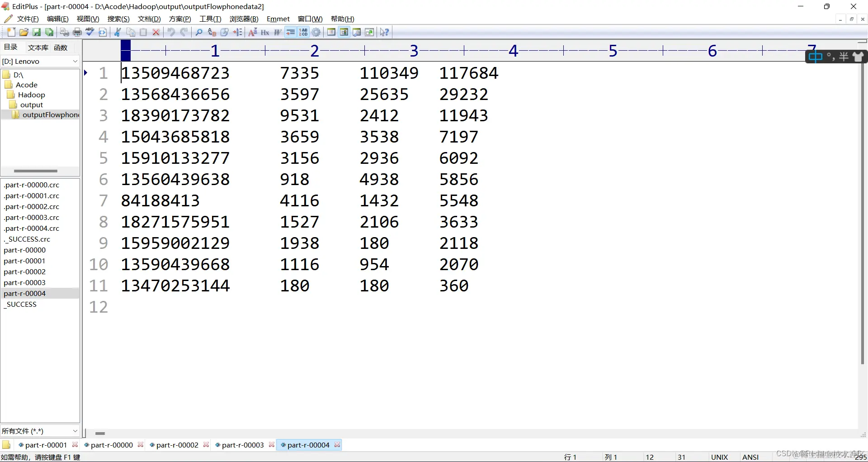Open the Preferences gear icon
The width and height of the screenshot is (868, 462).
316,32
